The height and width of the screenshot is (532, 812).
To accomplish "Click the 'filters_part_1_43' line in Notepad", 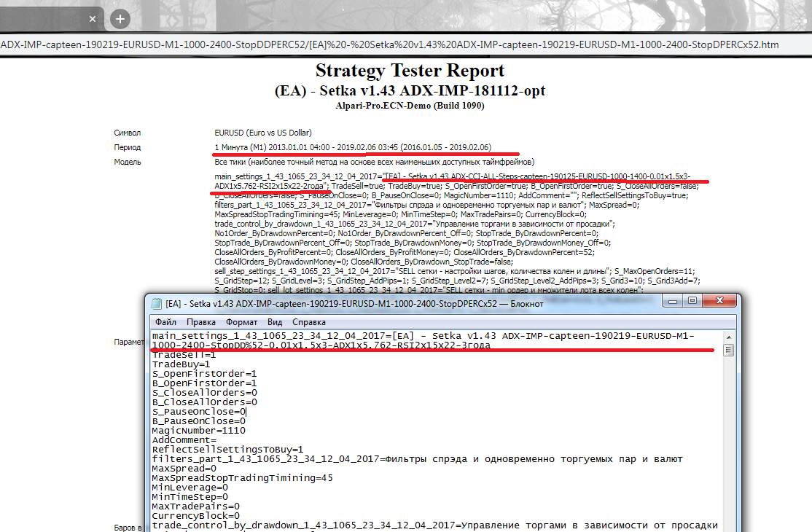I will point(418,459).
